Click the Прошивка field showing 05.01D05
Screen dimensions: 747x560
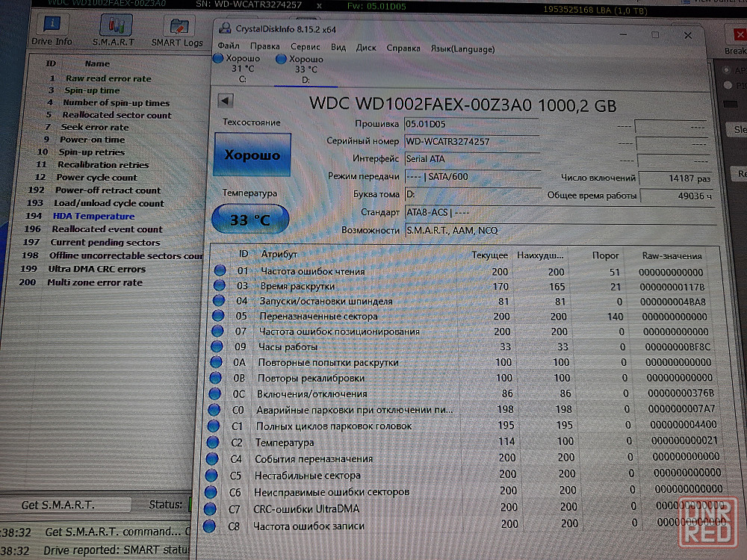pyautogui.click(x=471, y=124)
